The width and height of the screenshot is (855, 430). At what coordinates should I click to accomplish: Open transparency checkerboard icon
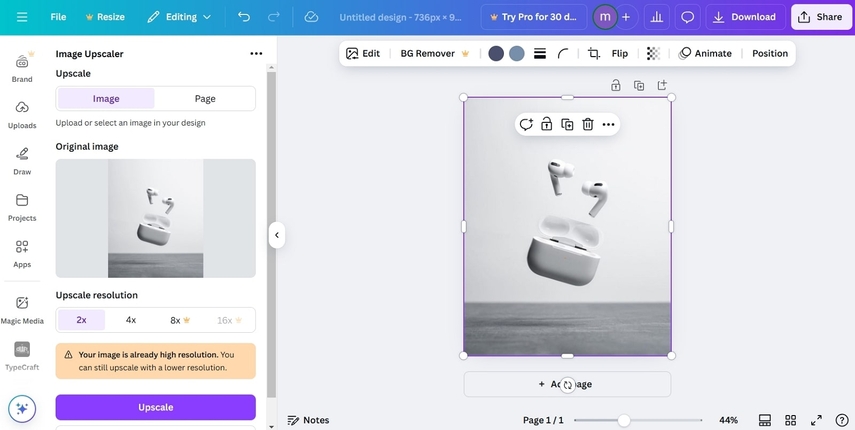pyautogui.click(x=653, y=54)
